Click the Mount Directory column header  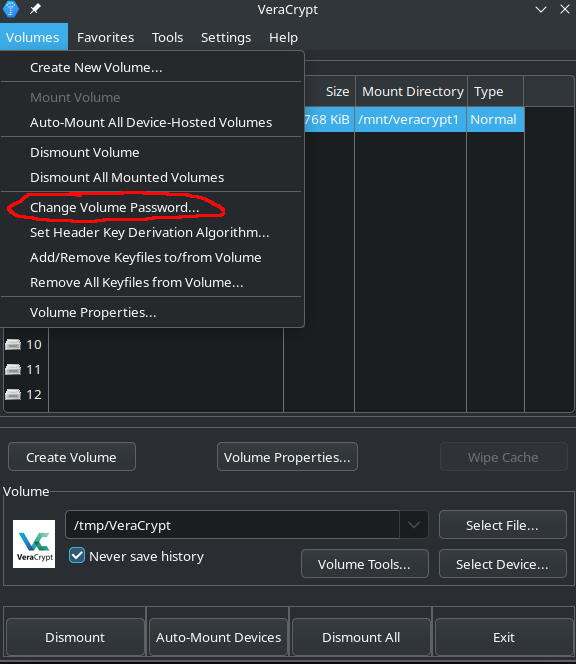click(x=412, y=91)
